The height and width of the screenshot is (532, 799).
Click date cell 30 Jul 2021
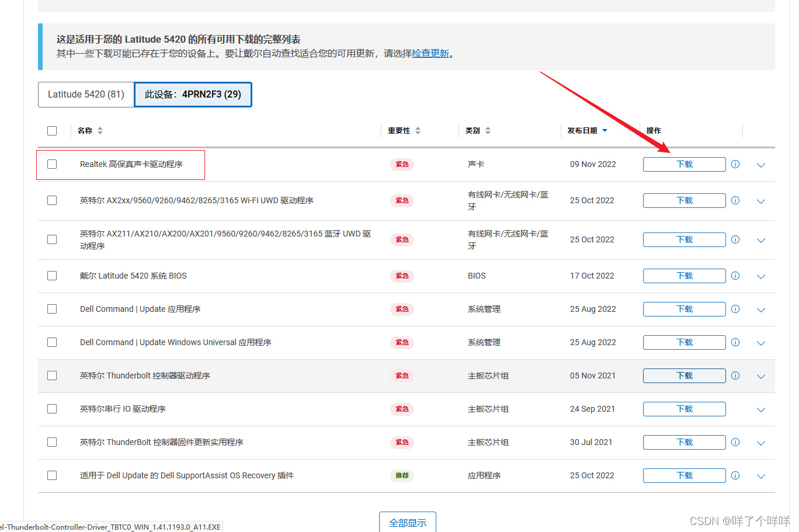coord(591,442)
